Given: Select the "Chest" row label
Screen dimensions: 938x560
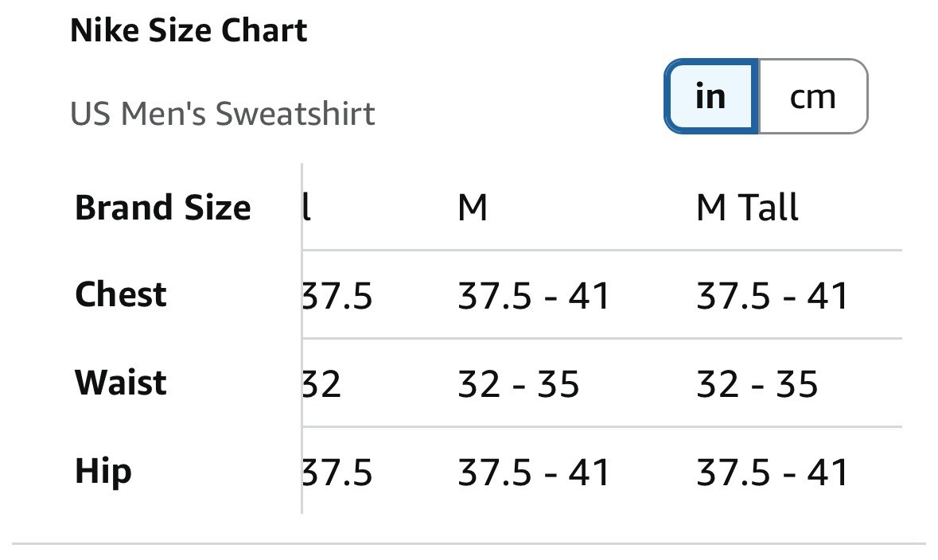Looking at the screenshot, I should pyautogui.click(x=121, y=295).
